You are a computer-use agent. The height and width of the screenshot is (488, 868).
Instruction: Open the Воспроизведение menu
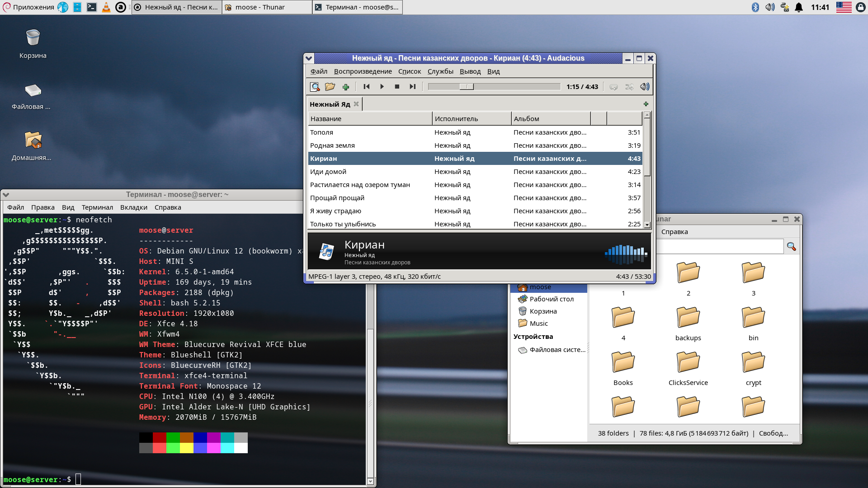[x=363, y=71]
